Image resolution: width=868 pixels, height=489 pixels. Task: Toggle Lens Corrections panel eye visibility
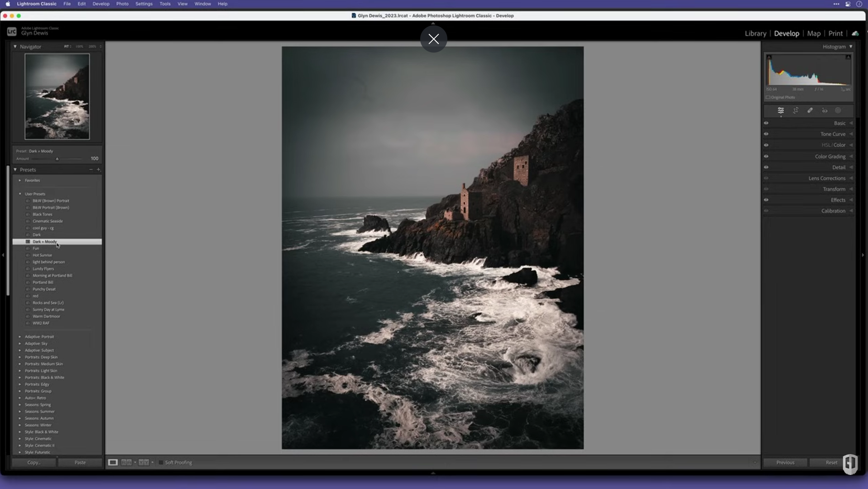[x=766, y=178]
